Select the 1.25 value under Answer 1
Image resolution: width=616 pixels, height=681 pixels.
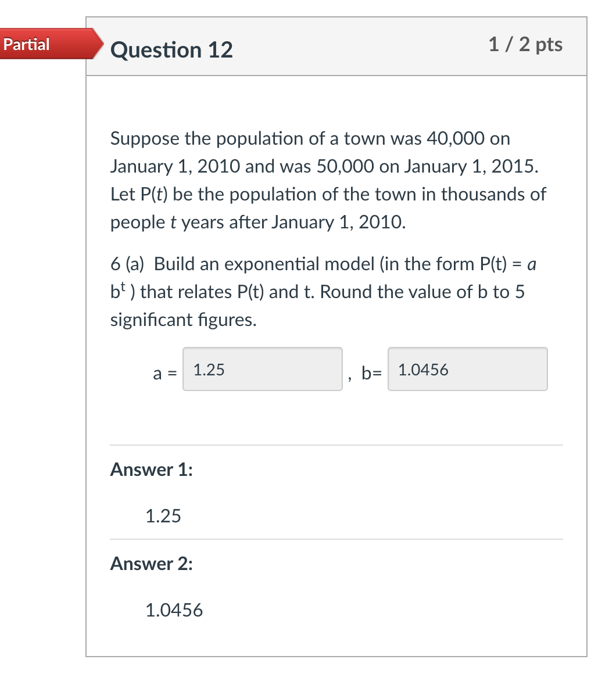point(163,516)
